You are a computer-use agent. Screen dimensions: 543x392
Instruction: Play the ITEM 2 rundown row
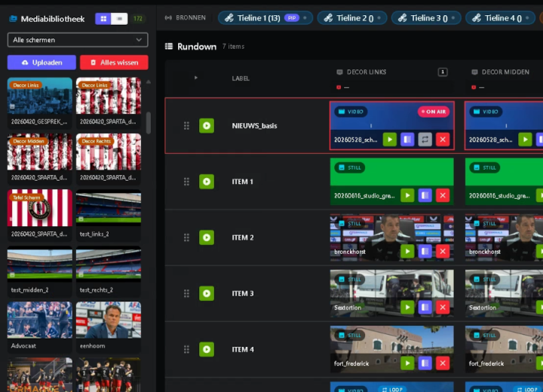pyautogui.click(x=207, y=237)
